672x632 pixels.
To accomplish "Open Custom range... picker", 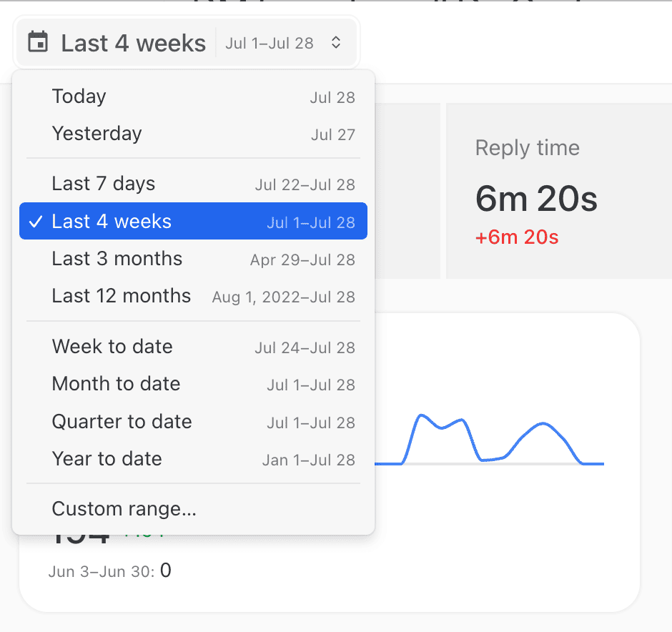I will 193,509.
